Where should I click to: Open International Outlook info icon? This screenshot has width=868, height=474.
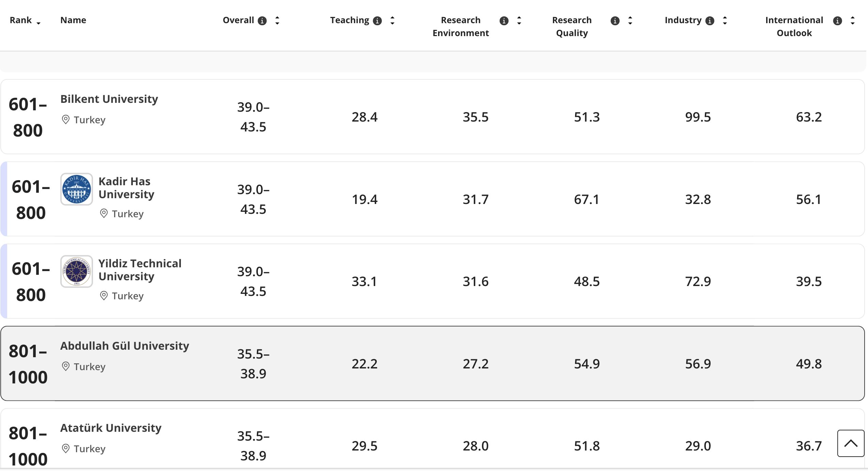point(837,21)
